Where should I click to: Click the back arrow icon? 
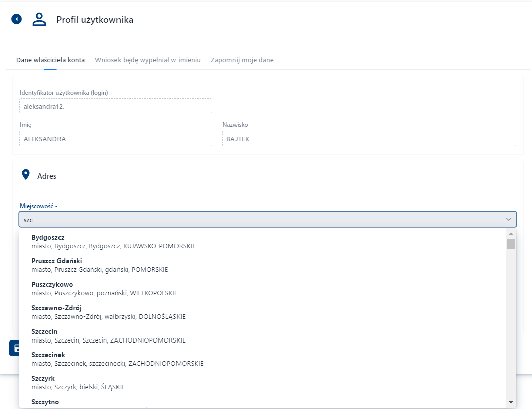click(17, 19)
